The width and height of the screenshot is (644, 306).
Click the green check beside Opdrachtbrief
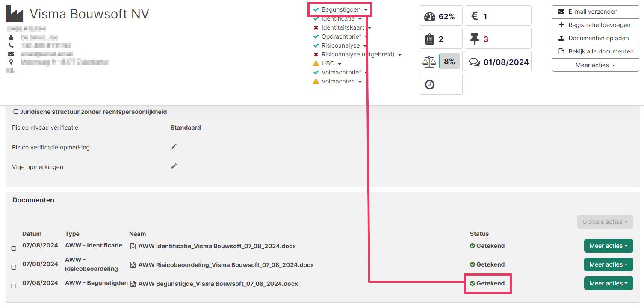(x=316, y=37)
